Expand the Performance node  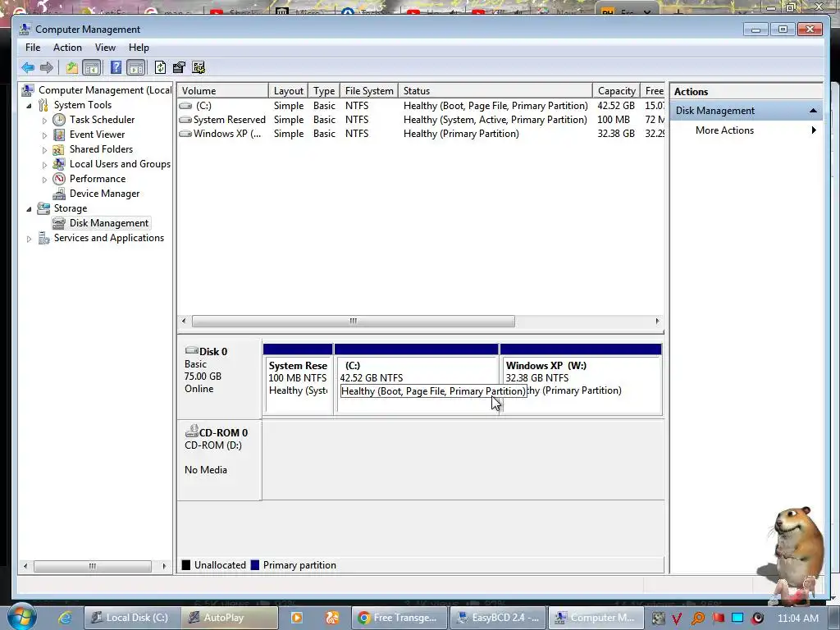pyautogui.click(x=44, y=180)
